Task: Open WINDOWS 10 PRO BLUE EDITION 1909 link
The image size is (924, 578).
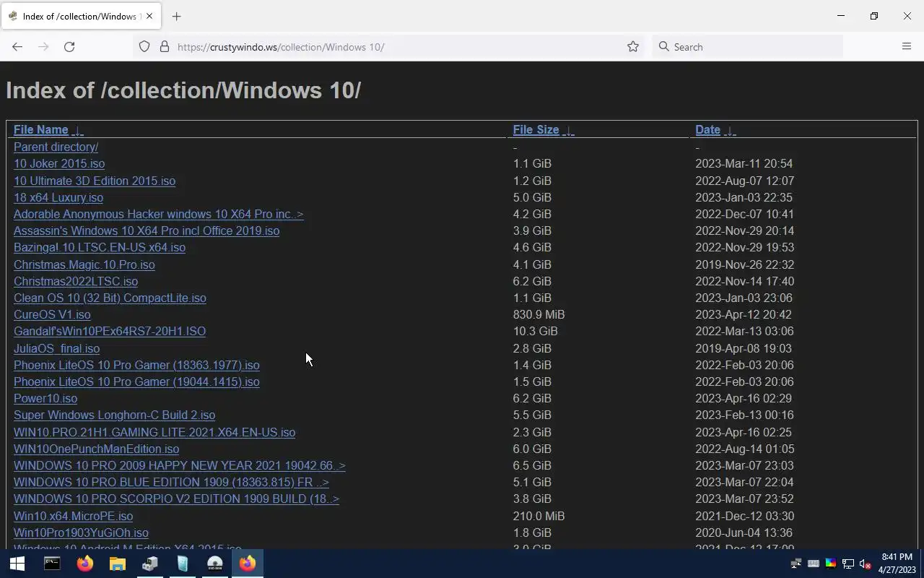Action: tap(171, 482)
